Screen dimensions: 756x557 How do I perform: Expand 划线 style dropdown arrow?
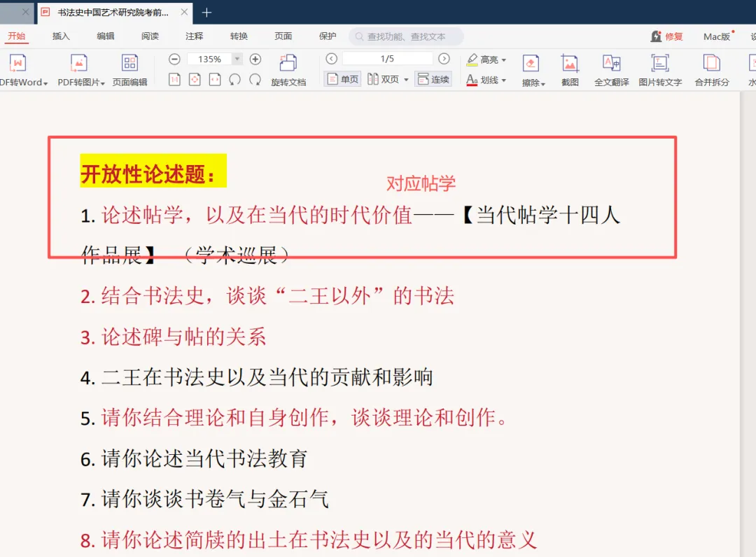(x=504, y=80)
